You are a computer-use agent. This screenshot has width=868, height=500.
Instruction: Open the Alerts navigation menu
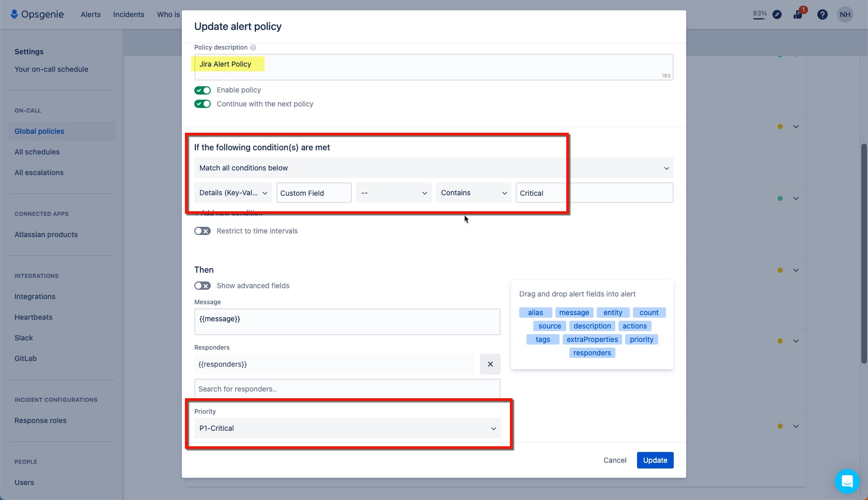tap(90, 14)
